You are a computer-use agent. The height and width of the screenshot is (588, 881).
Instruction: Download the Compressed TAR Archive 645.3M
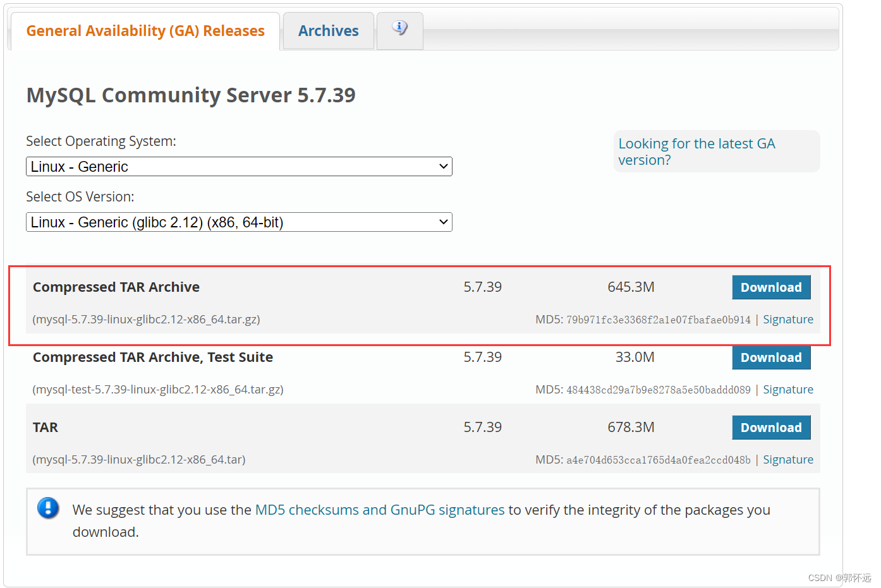(771, 287)
